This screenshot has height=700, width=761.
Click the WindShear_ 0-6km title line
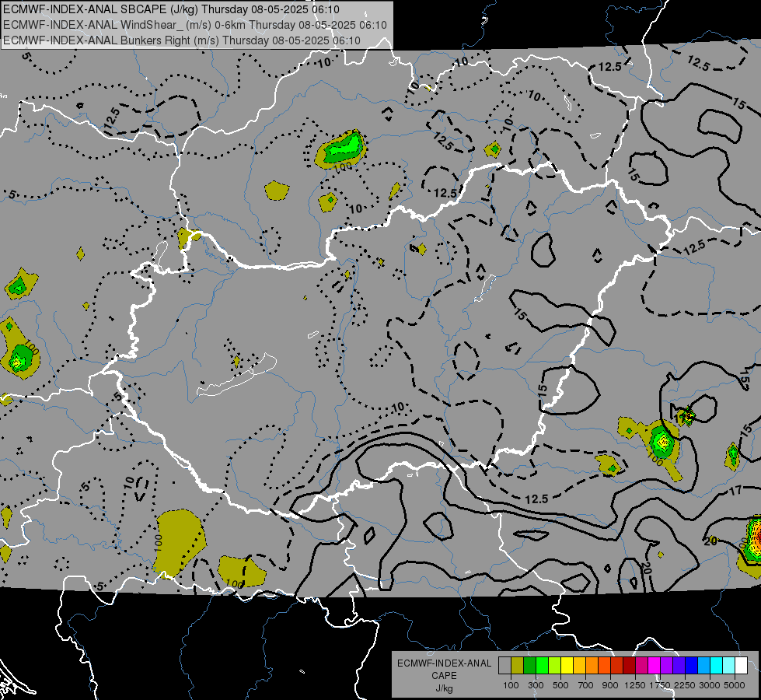coord(194,25)
